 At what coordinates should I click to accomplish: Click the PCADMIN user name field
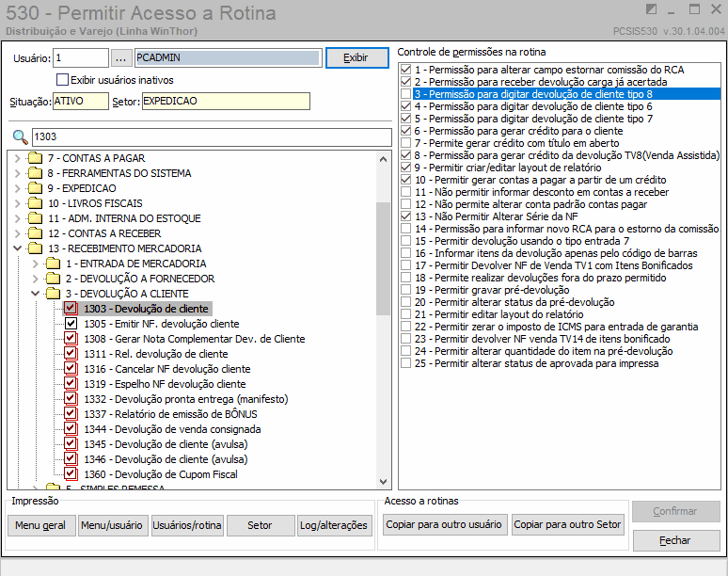tap(228, 57)
